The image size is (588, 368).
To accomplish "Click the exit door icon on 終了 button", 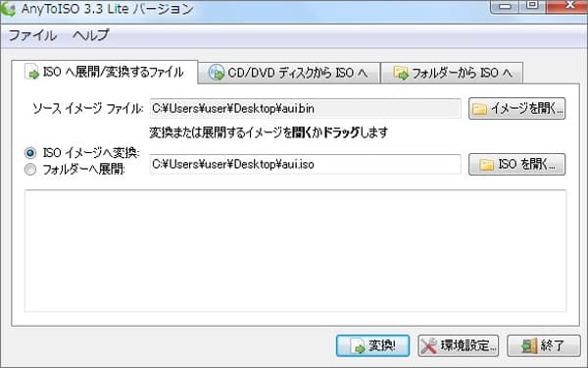I will 529,345.
